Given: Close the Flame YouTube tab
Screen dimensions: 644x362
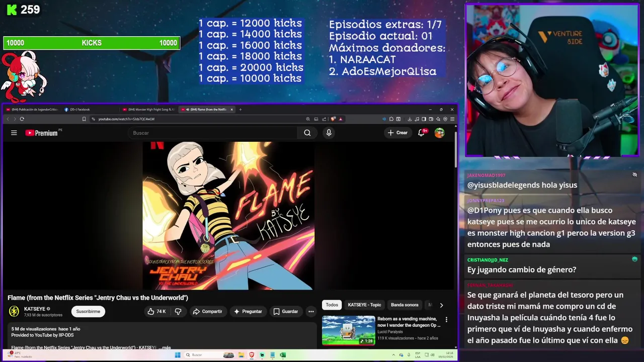Looking at the screenshot, I should [x=232, y=110].
